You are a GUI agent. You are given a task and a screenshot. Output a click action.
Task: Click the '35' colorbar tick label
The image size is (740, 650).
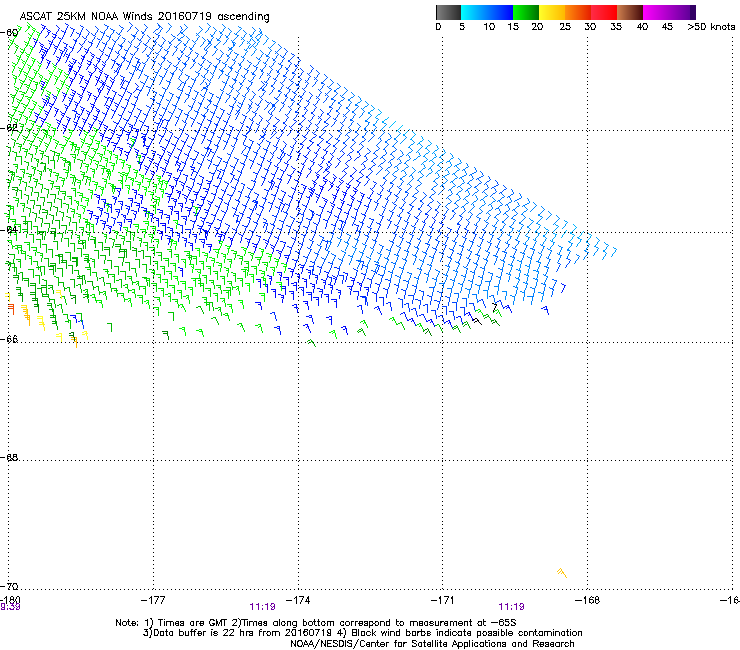pos(616,27)
